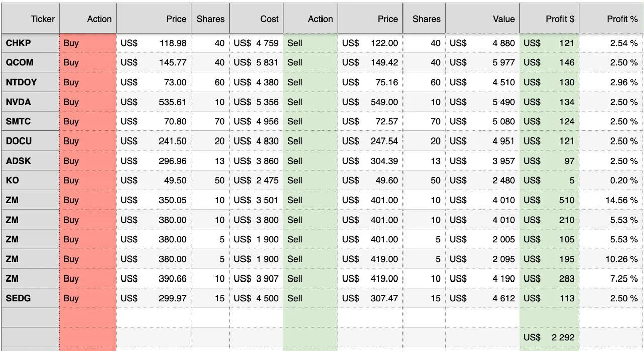Select the Ticker column header
Screen dimensions: 644x351
point(31,19)
